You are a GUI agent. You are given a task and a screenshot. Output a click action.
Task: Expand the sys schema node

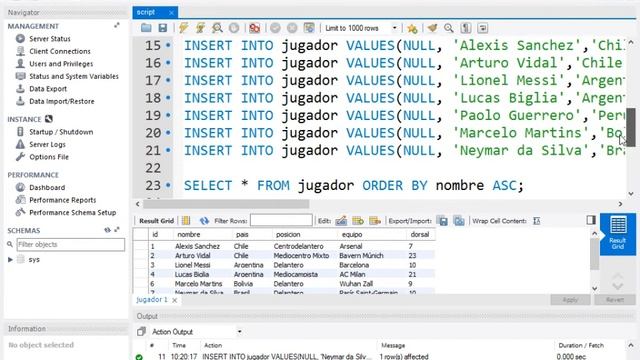click(x=10, y=260)
